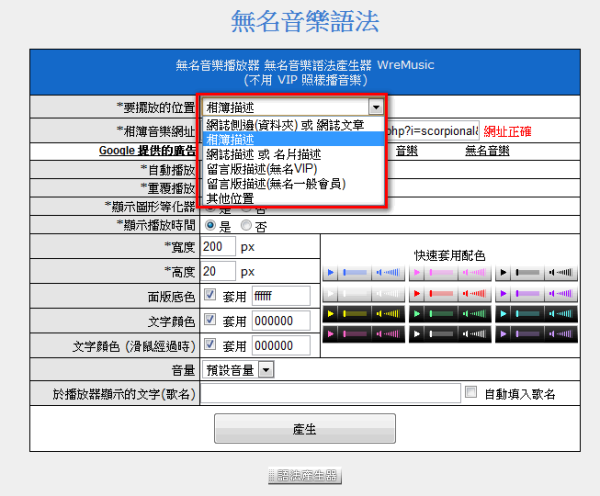This screenshot has width=600, height=496.
Task: Choose 其他位置 option
Action: pos(293,198)
